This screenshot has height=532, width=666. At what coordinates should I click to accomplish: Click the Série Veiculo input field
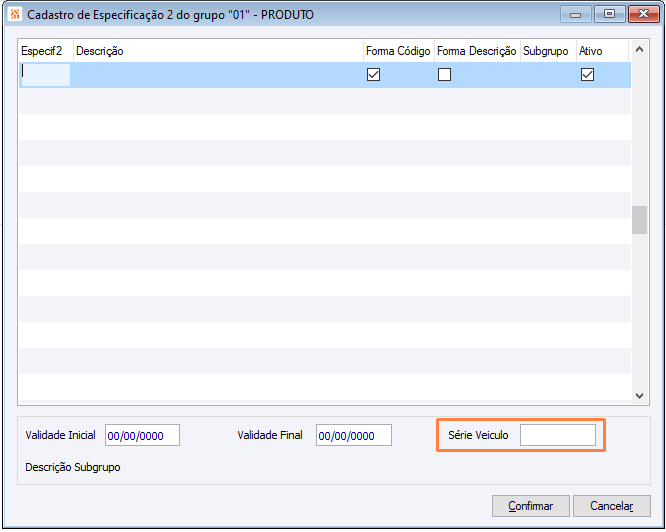558,435
